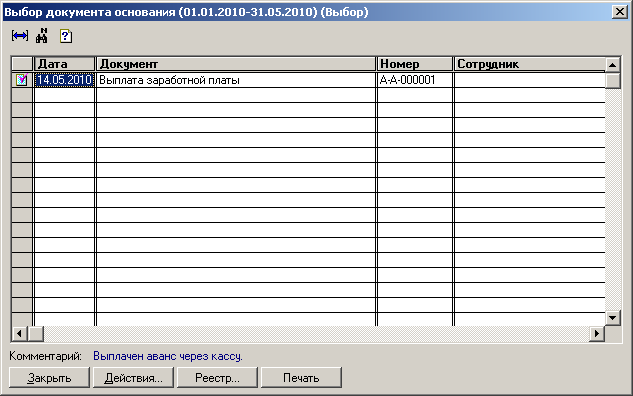Select the date cell 14.05.2010
The image size is (633, 396).
click(65, 80)
